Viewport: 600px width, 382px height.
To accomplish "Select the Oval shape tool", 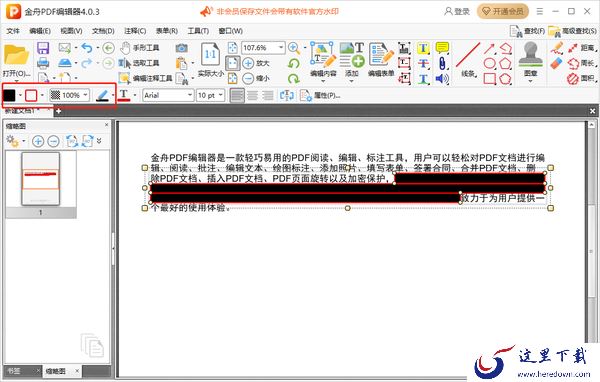I will (x=489, y=63).
